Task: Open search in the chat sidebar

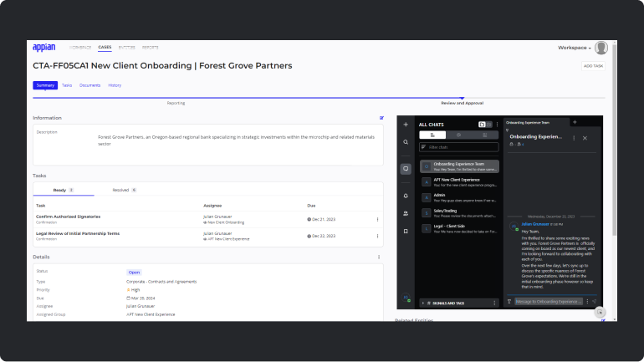Action: pyautogui.click(x=406, y=142)
